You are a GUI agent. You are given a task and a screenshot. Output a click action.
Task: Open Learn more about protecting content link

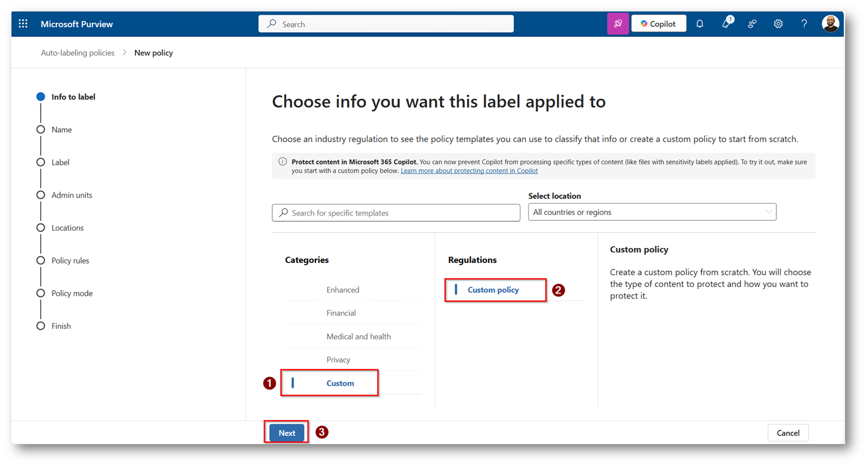(469, 171)
